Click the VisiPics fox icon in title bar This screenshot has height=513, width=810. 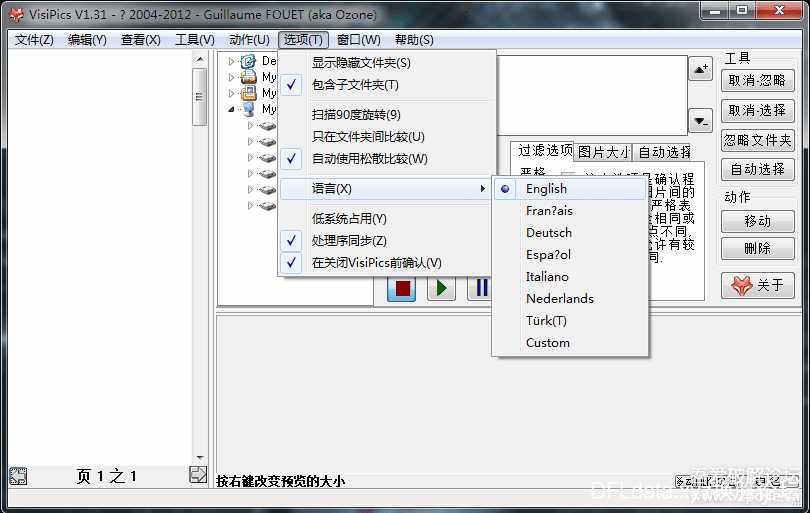[16, 14]
